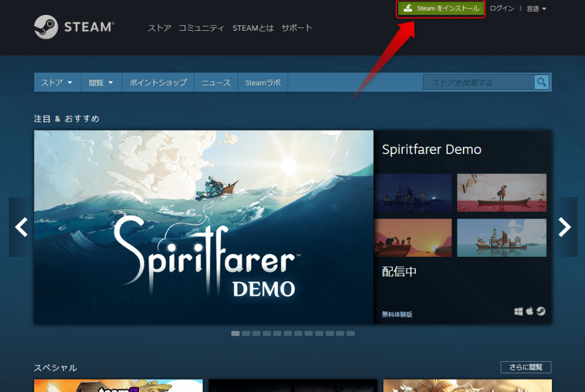This screenshot has width=585, height=392.
Task: Focus the ストアを検索する search field
Action: (x=479, y=82)
